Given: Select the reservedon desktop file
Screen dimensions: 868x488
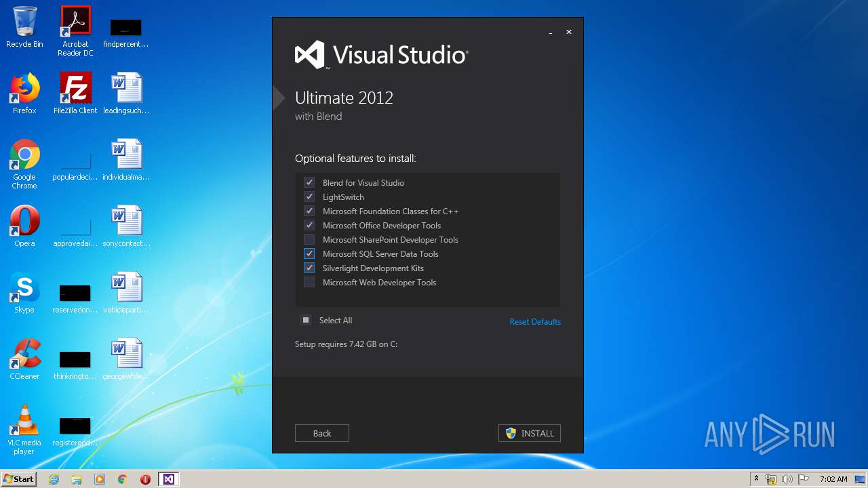Looking at the screenshot, I should click(x=75, y=300).
